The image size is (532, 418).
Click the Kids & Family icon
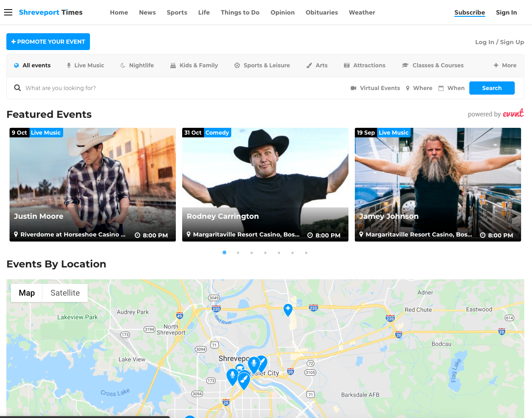tap(173, 65)
